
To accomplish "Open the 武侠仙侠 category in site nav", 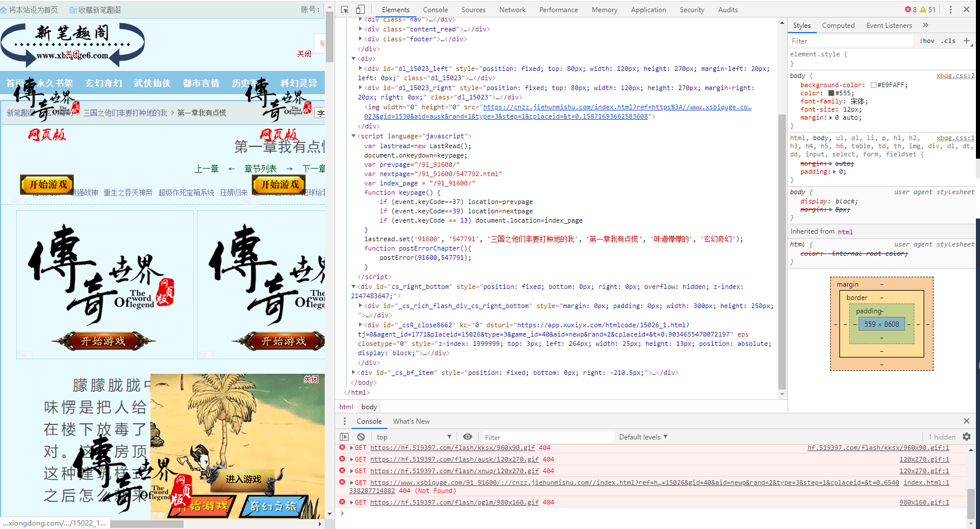I will 152,83.
